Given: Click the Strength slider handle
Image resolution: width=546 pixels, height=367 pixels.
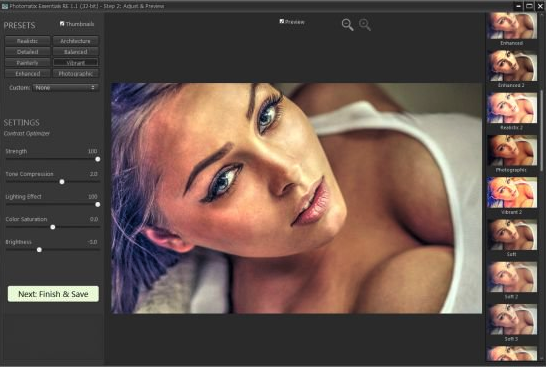Looking at the screenshot, I should coord(98,159).
